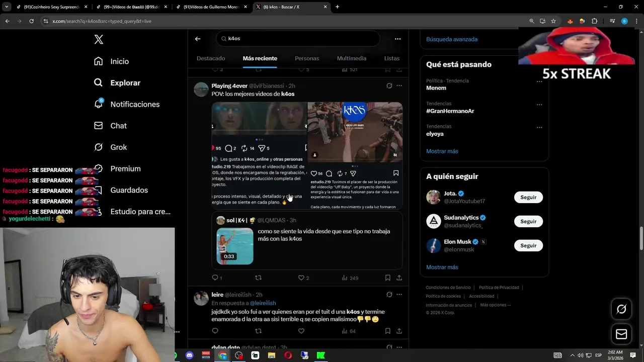Screen dimensions: 644x362
Task: Open Estudio para creadores sidebar link
Action: click(x=132, y=212)
